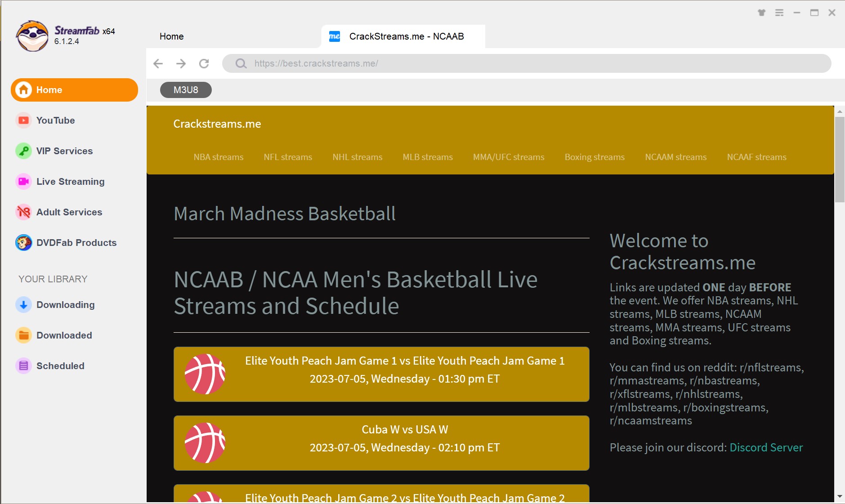
Task: Maximize the StreamFab window
Action: [x=814, y=13]
